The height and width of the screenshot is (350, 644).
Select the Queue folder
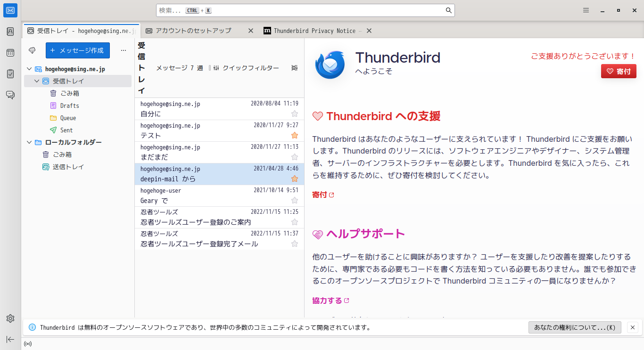[68, 118]
